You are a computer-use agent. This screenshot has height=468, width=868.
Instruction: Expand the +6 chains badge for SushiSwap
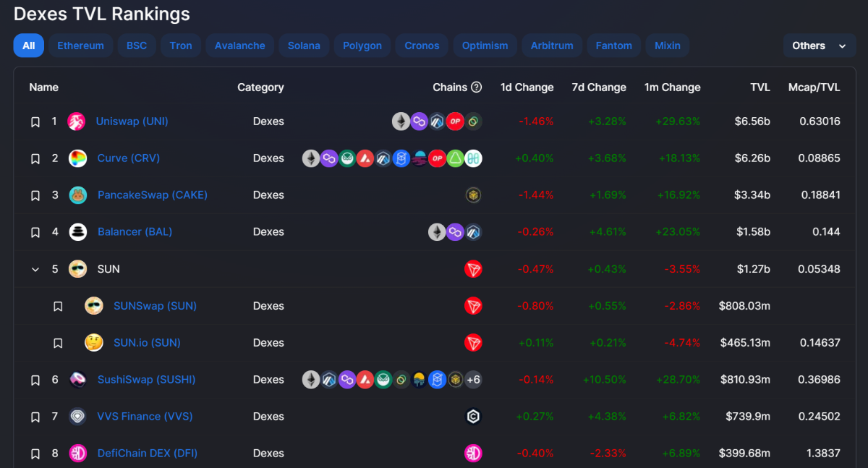473,380
